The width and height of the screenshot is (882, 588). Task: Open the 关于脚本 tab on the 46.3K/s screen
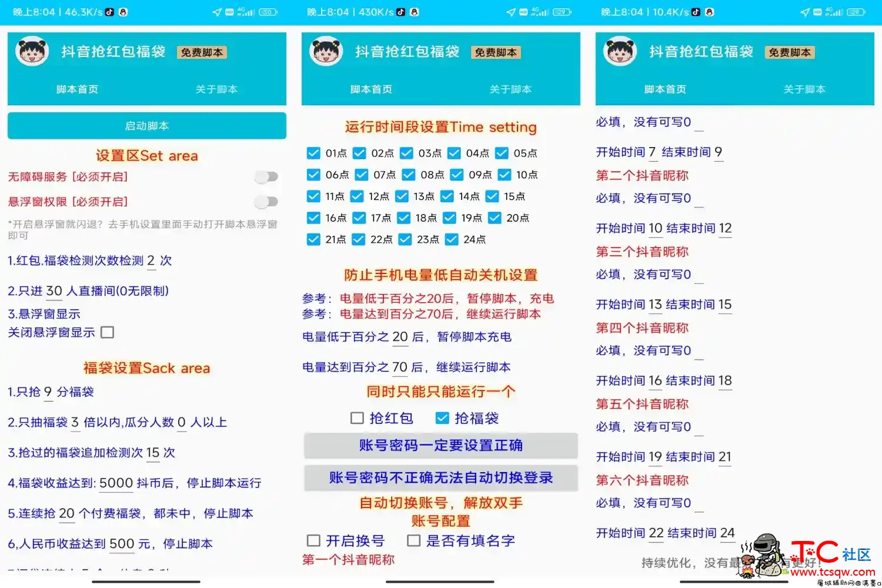(216, 89)
